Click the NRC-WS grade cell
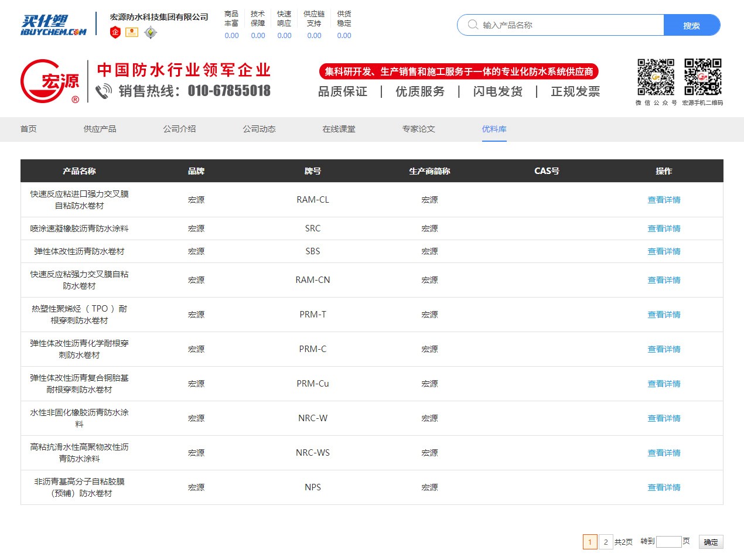Image resolution: width=744 pixels, height=560 pixels. point(313,453)
